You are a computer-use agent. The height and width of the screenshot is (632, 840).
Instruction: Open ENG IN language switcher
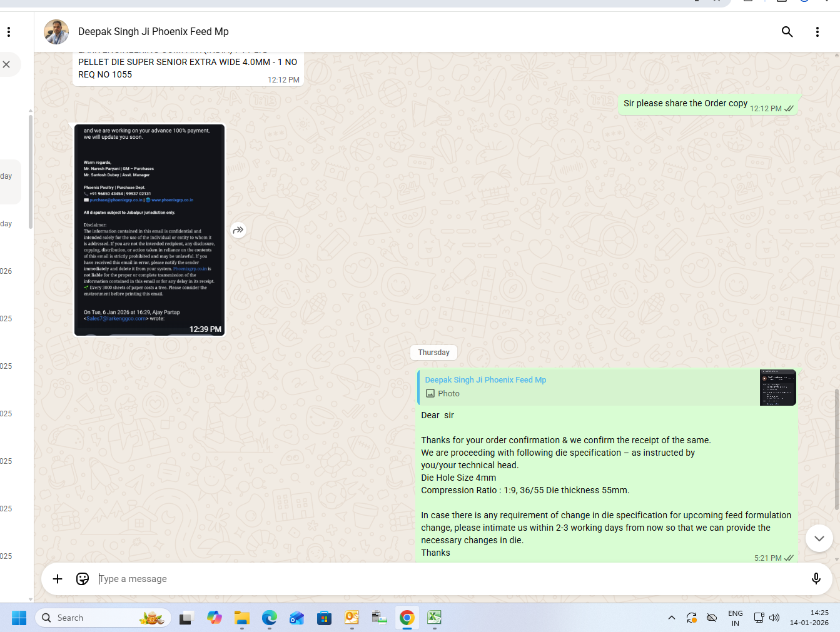[x=735, y=618]
